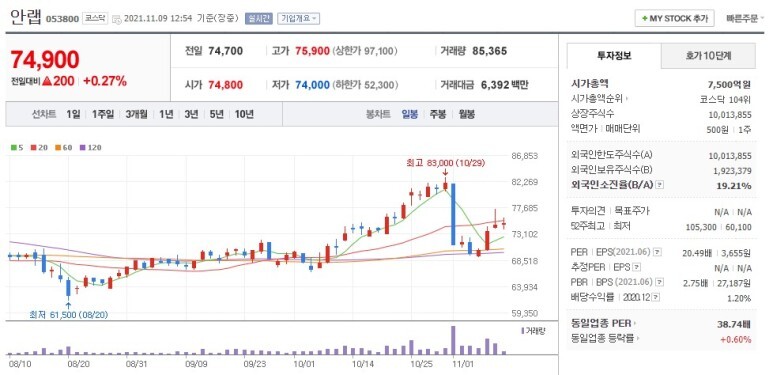Open the 기업개요 dropdown
Image resolution: width=773 pixels, height=375 pixels.
[299, 18]
